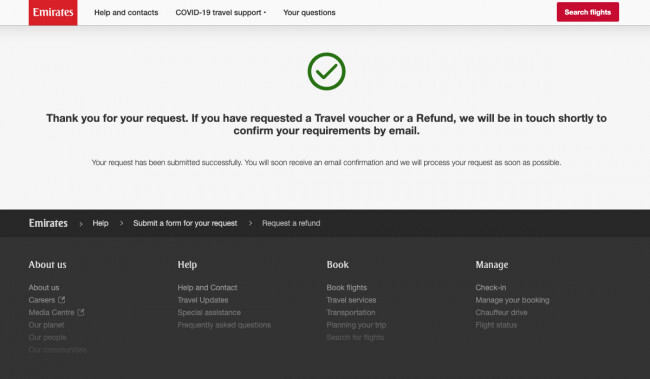Screen dimensions: 650x379
Task: Click the Emirates red logo in header
Action: 53,12
